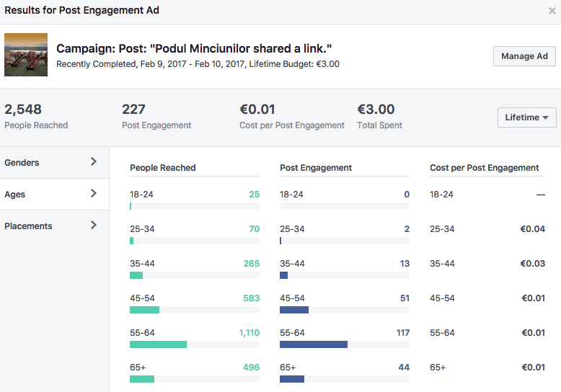Select the Placements tab label

[28, 226]
